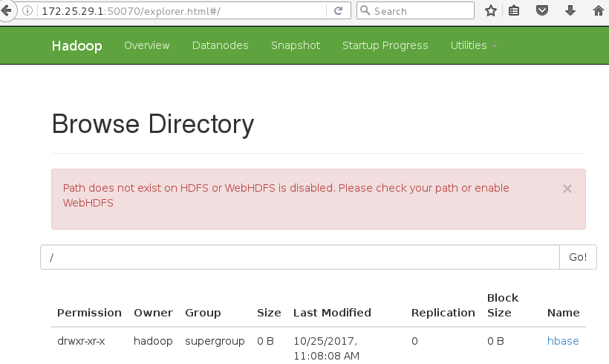
Task: Reload the page with the refresh icon
Action: [x=338, y=10]
